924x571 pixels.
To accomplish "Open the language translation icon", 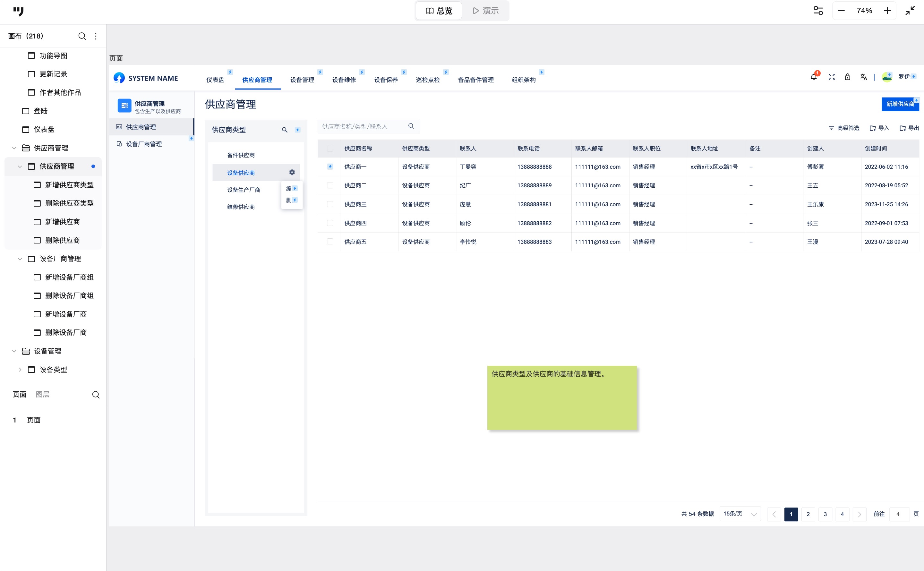I will click(x=863, y=77).
